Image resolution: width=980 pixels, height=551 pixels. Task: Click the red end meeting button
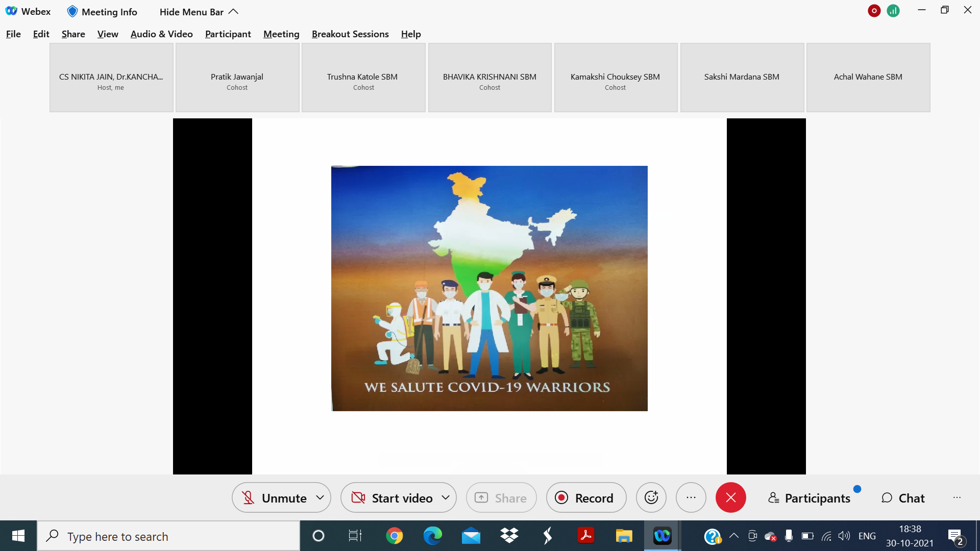731,497
